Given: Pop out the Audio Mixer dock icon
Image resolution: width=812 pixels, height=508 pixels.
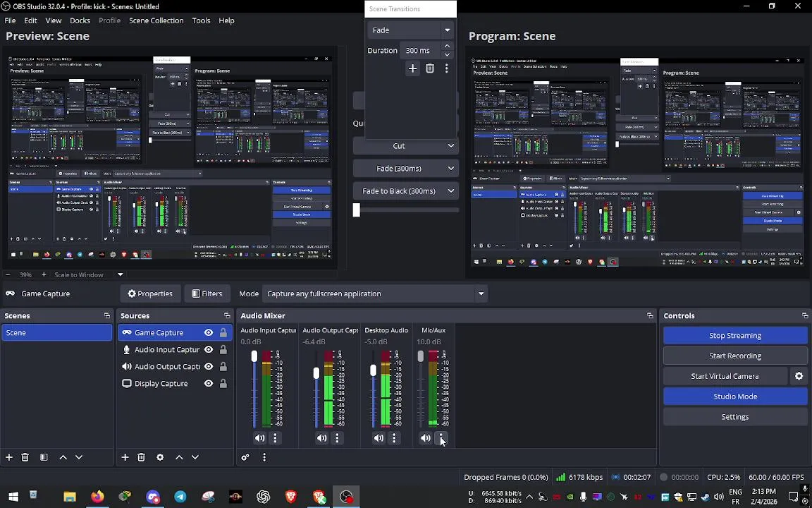Looking at the screenshot, I should click(x=650, y=315).
